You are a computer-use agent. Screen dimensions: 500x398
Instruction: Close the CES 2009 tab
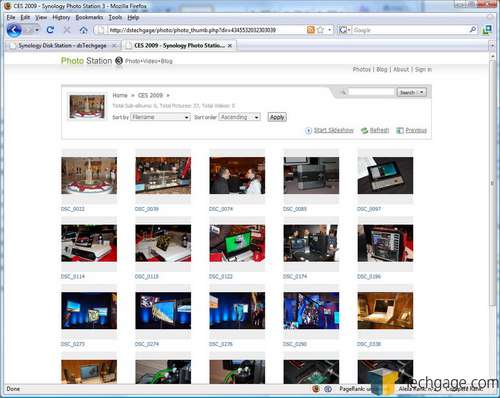[x=230, y=46]
